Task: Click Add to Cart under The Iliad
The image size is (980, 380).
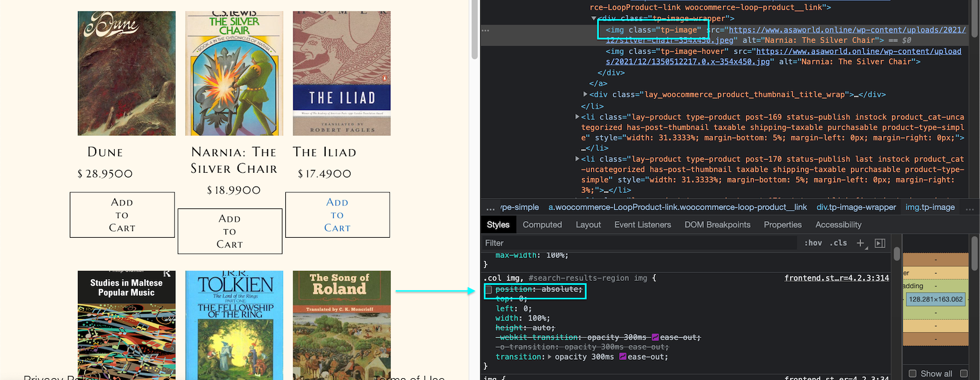Action: click(x=337, y=215)
